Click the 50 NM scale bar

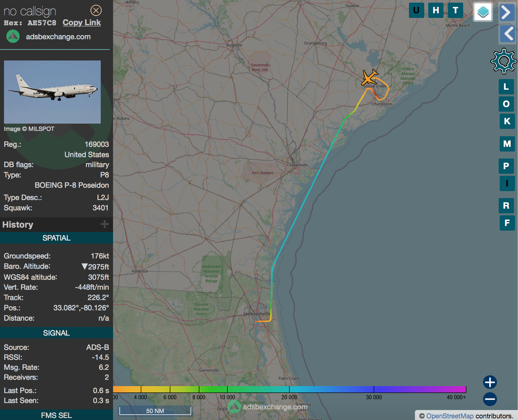click(x=155, y=411)
